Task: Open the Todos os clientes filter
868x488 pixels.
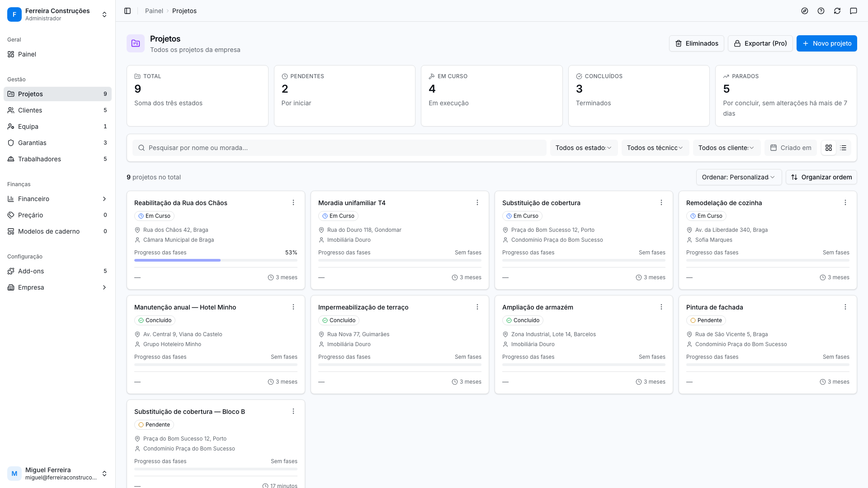Action: click(x=726, y=148)
